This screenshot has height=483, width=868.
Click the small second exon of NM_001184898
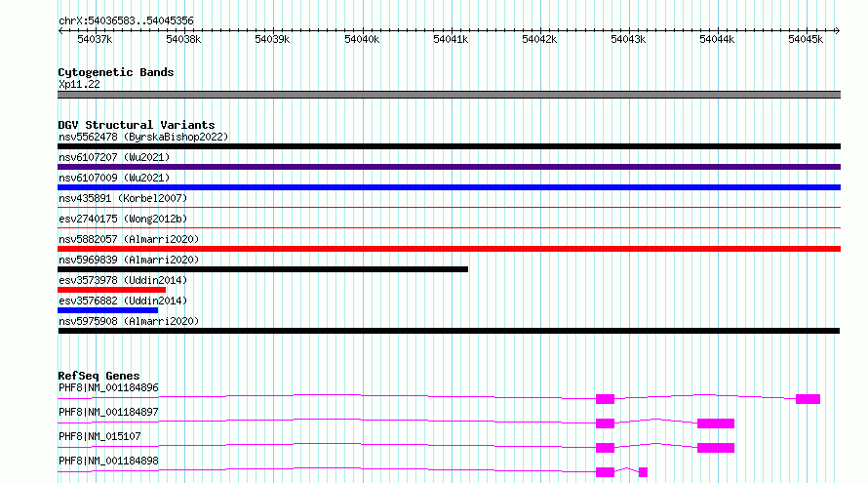pos(643,472)
